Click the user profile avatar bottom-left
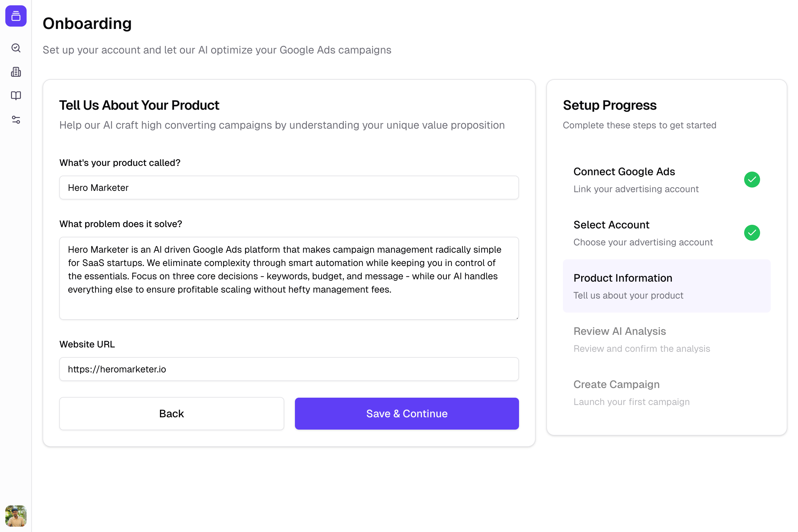Screen dimensions: 798x532 pos(16,515)
